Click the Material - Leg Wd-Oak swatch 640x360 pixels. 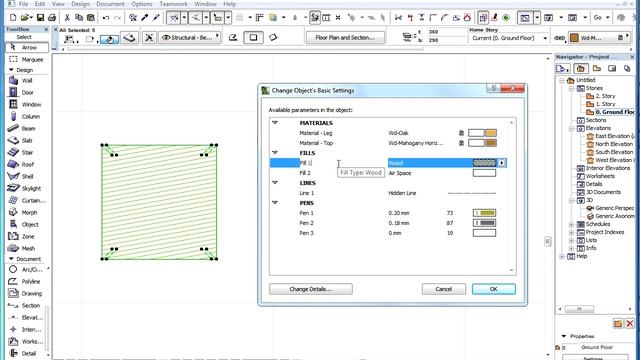[482, 133]
